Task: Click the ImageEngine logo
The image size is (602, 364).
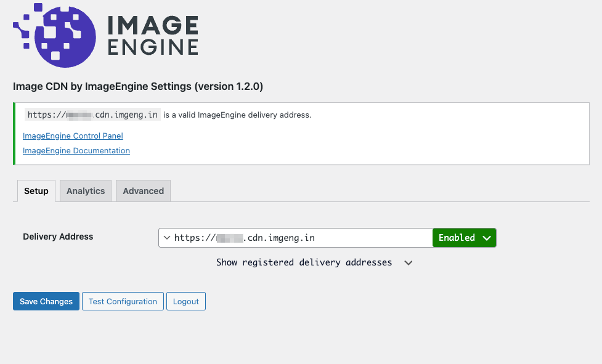Action: pyautogui.click(x=105, y=35)
